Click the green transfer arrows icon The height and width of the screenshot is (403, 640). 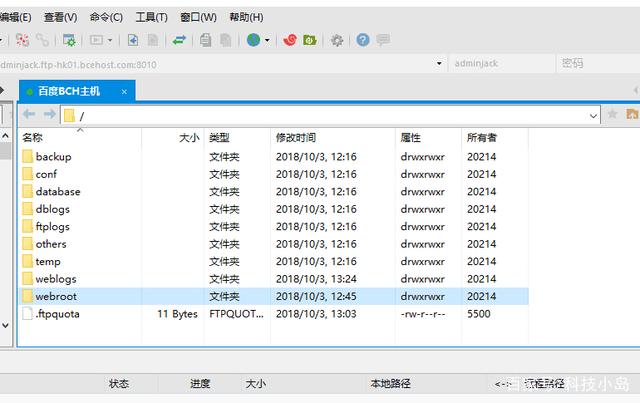coord(179,40)
